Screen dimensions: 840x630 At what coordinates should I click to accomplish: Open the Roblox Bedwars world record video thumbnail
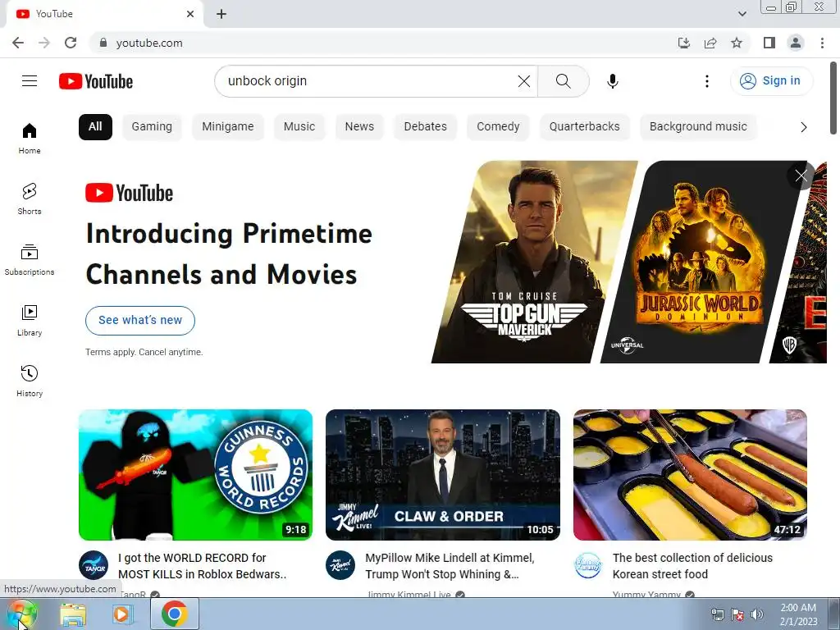tap(195, 475)
